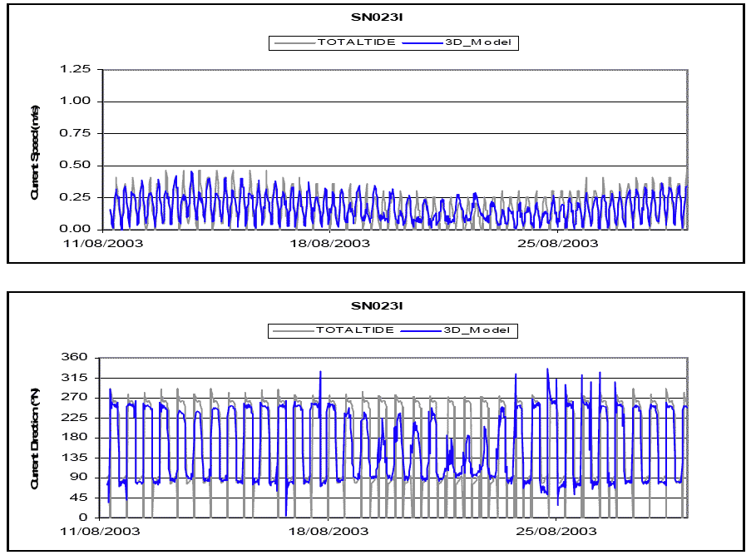The height and width of the screenshot is (560, 756).
Task: Select the 25/08/2003 date label on the bottom chart
Action: [x=556, y=531]
